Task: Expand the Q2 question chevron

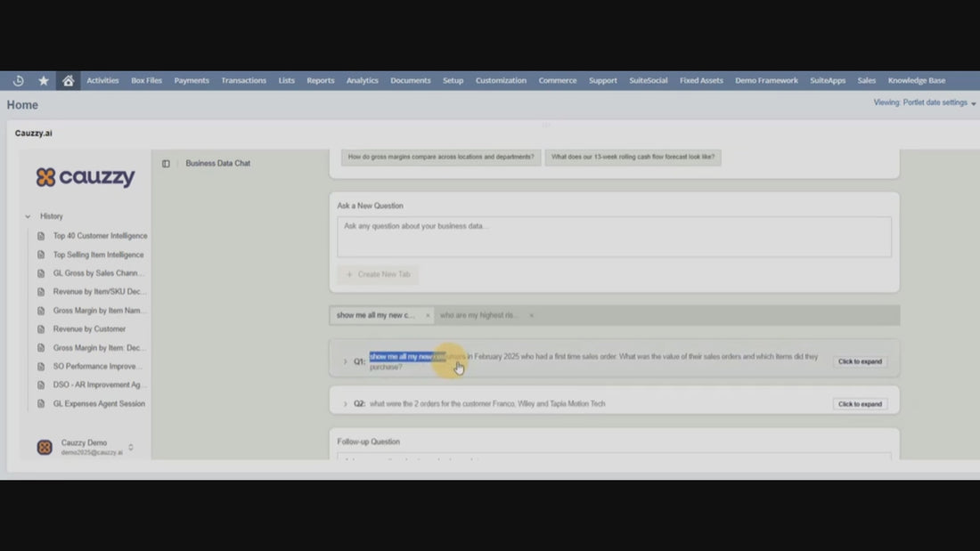Action: [x=346, y=404]
